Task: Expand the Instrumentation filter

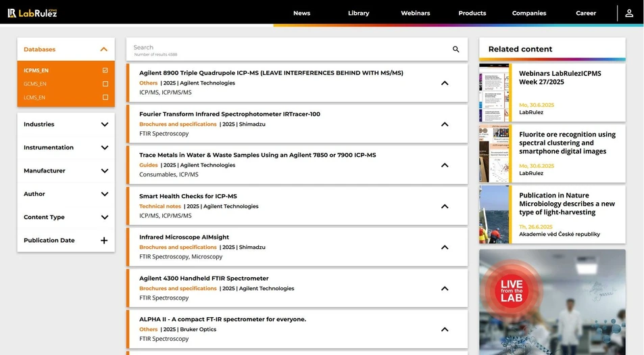Action: [105, 147]
